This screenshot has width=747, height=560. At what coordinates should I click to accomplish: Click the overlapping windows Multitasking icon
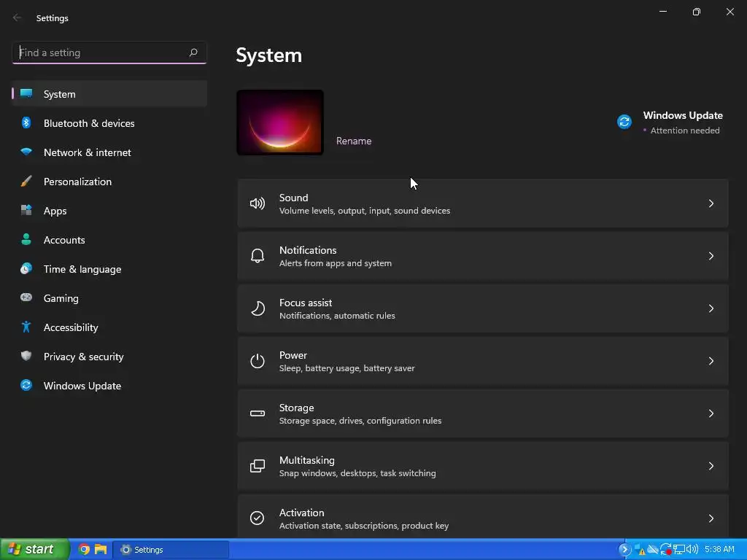[x=258, y=466]
